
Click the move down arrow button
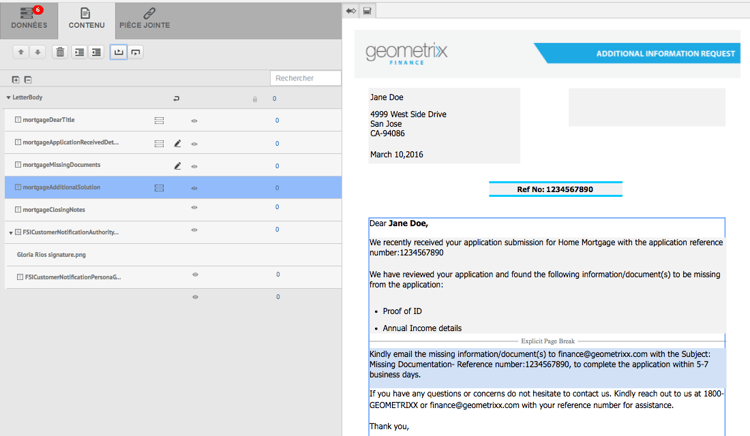point(38,52)
